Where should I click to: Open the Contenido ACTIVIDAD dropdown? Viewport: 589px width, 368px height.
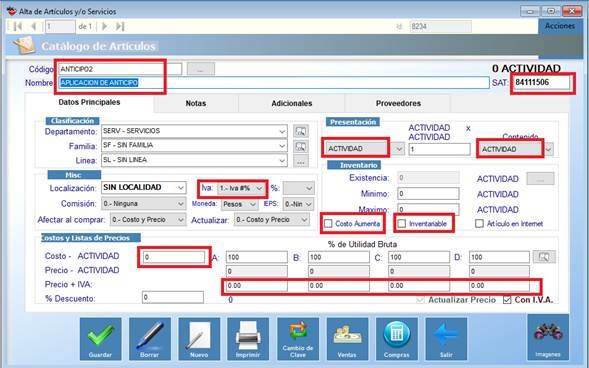click(548, 149)
